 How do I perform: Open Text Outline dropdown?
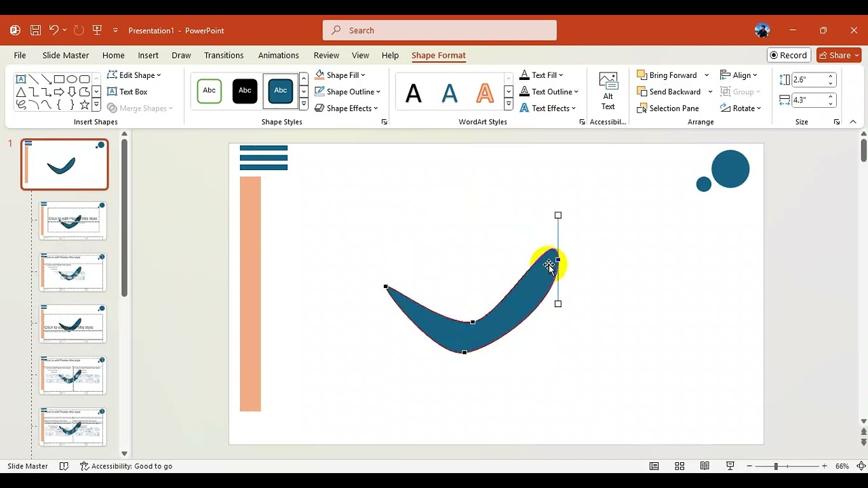point(549,91)
